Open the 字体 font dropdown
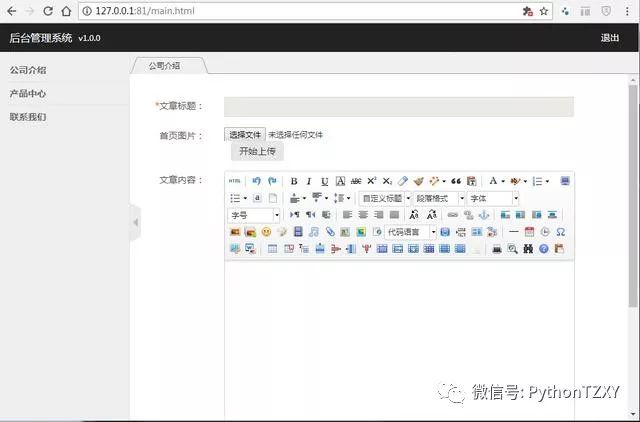Image resolution: width=640 pixels, height=422 pixels. [x=493, y=198]
